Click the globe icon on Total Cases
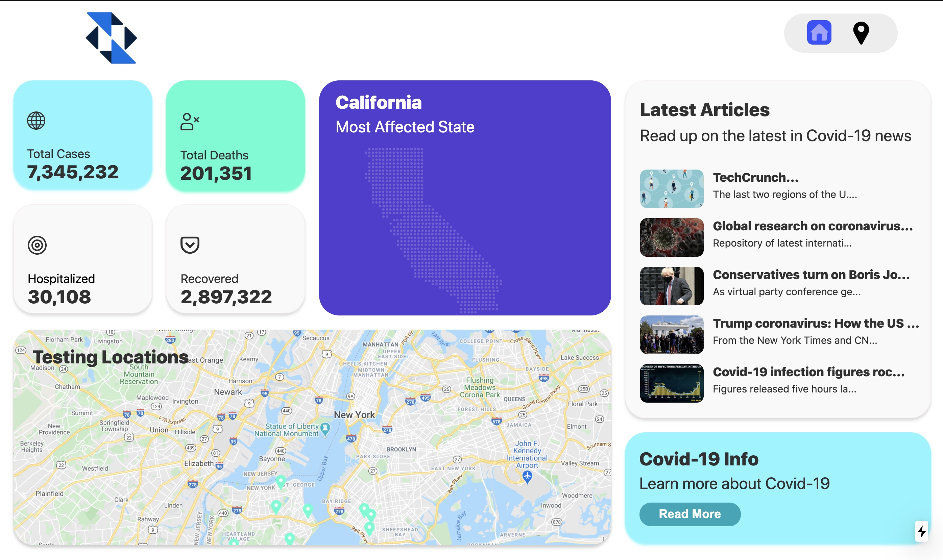This screenshot has height=560, width=943. (x=36, y=121)
